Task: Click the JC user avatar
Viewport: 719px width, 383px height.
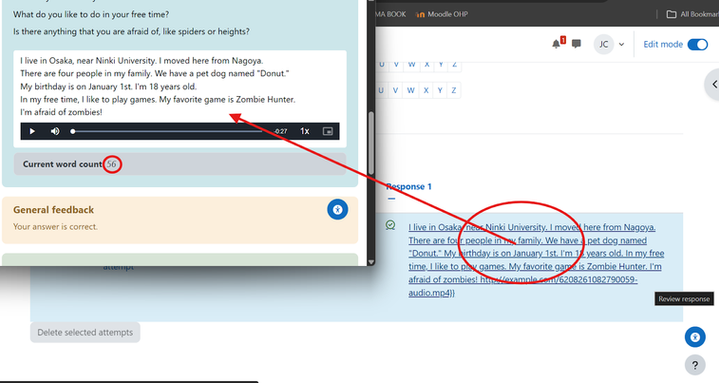Action: tap(604, 44)
